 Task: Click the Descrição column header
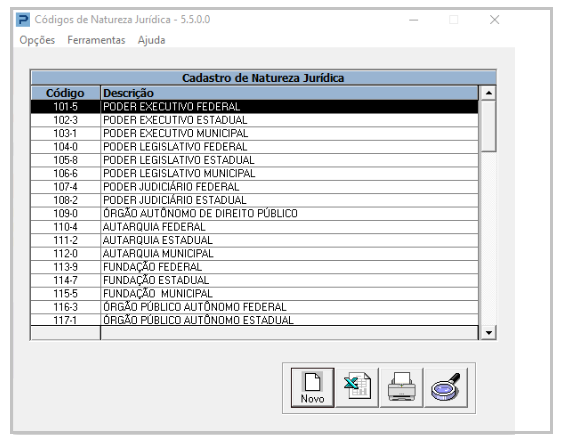[x=290, y=93]
